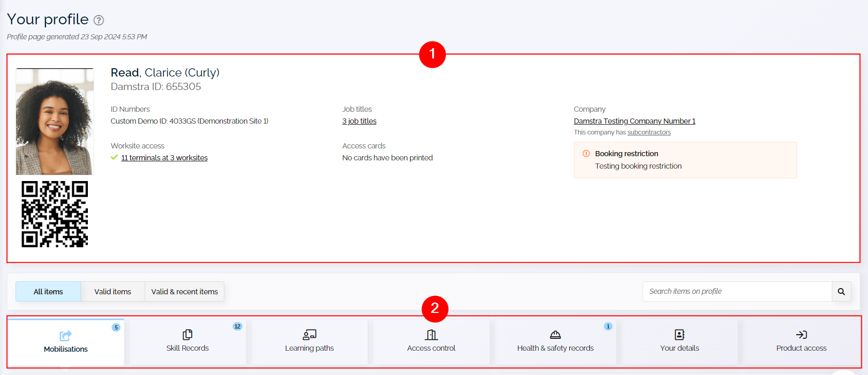Switch to the Valid items filter
Image resolution: width=868 pixels, height=375 pixels.
point(113,292)
